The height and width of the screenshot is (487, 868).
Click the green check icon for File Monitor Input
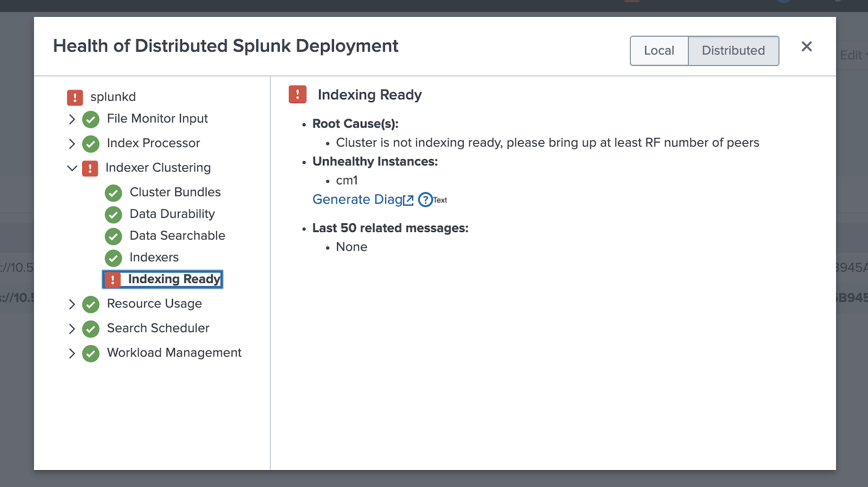tap(91, 119)
